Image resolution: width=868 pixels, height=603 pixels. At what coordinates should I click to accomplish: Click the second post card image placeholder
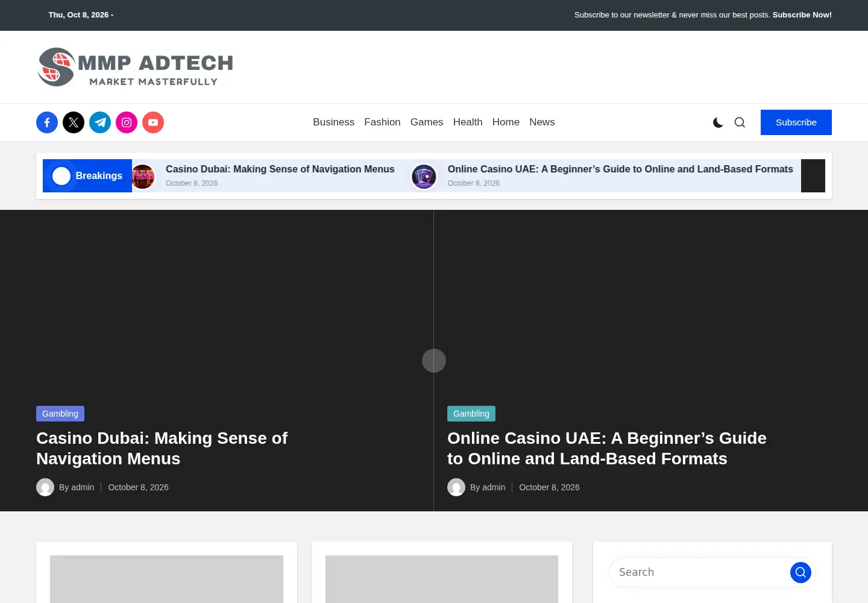[442, 579]
